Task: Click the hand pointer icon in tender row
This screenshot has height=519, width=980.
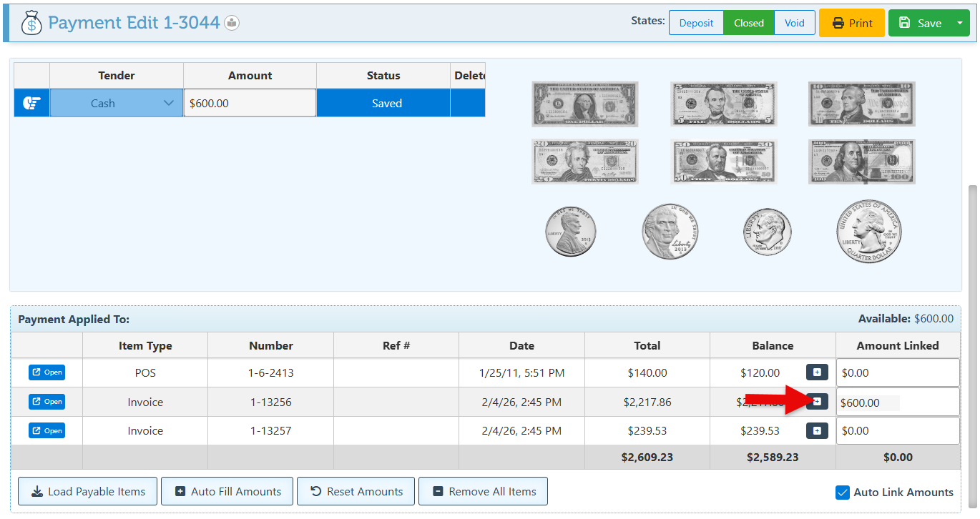Action: click(x=31, y=103)
